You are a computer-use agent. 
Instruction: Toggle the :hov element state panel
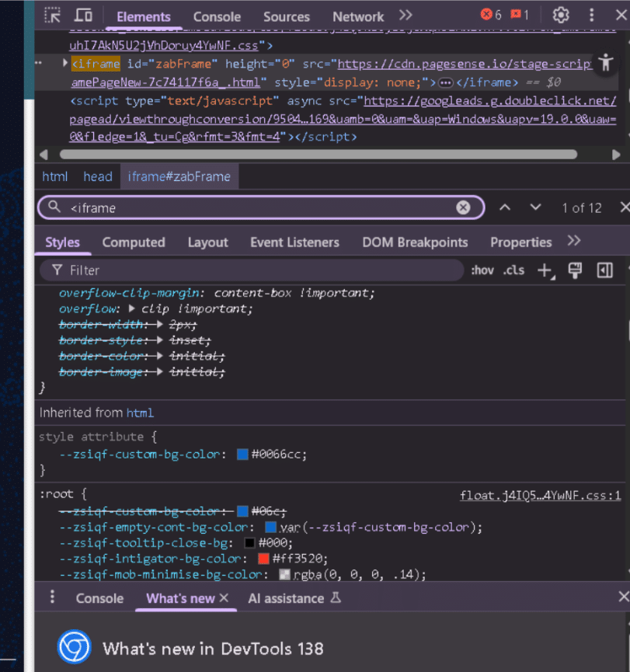pos(482,270)
